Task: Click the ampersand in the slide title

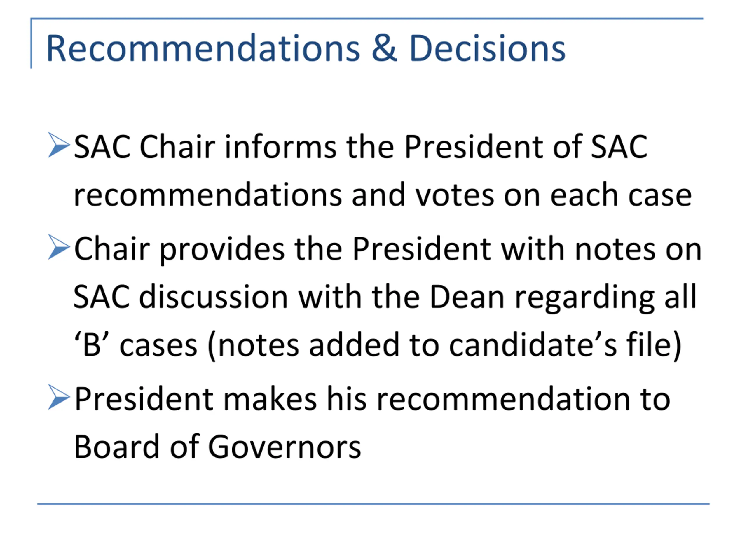Action: pyautogui.click(x=384, y=48)
